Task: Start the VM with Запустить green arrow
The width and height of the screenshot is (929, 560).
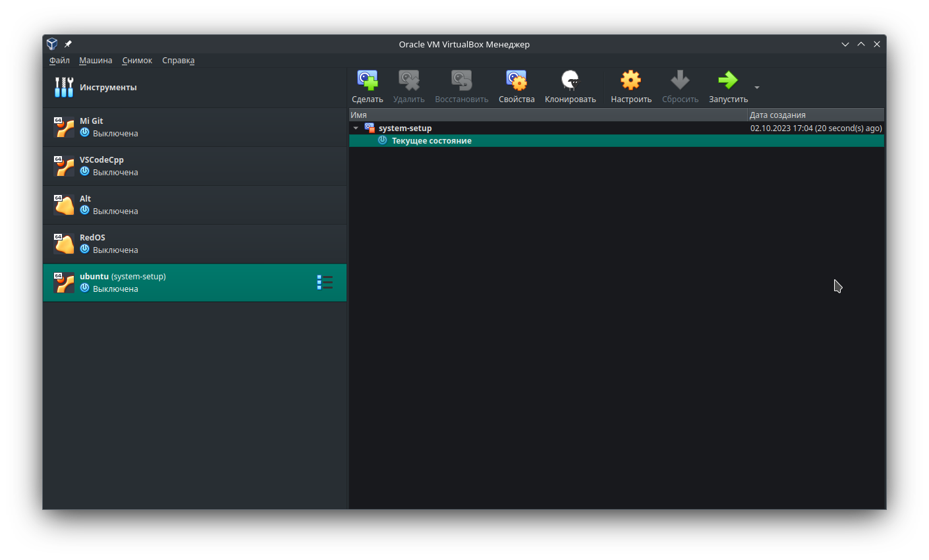Action: 727,80
